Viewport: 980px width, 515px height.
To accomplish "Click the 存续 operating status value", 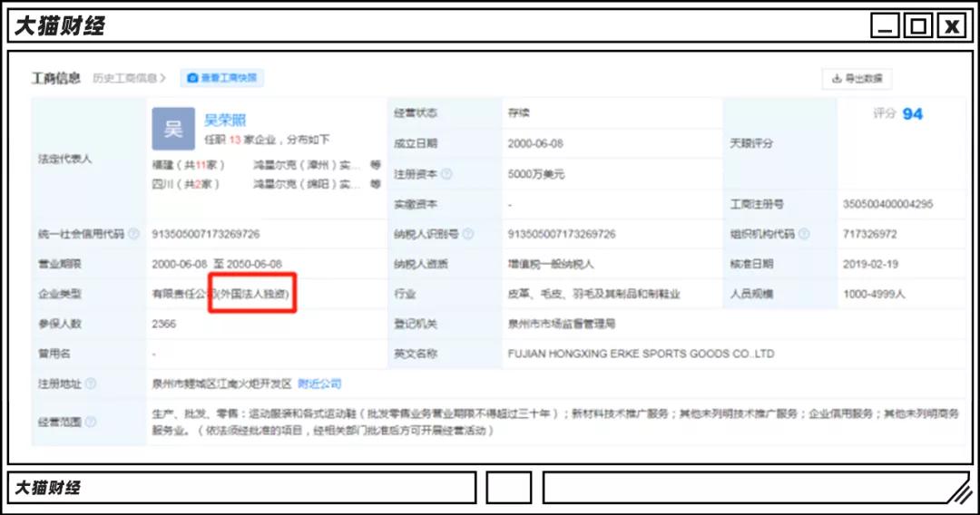I will pyautogui.click(x=519, y=113).
